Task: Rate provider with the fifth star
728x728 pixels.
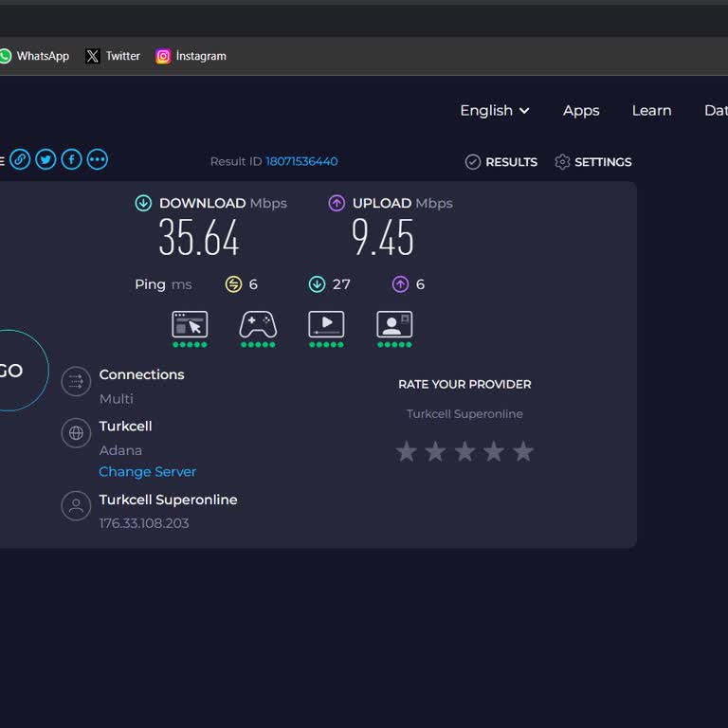Action: point(523,452)
